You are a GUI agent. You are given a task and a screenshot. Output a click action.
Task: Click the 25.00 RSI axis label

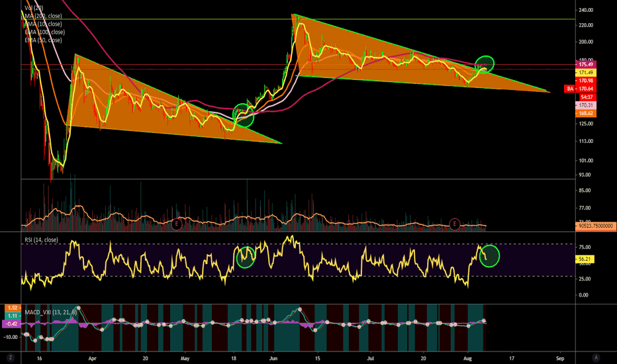click(585, 279)
